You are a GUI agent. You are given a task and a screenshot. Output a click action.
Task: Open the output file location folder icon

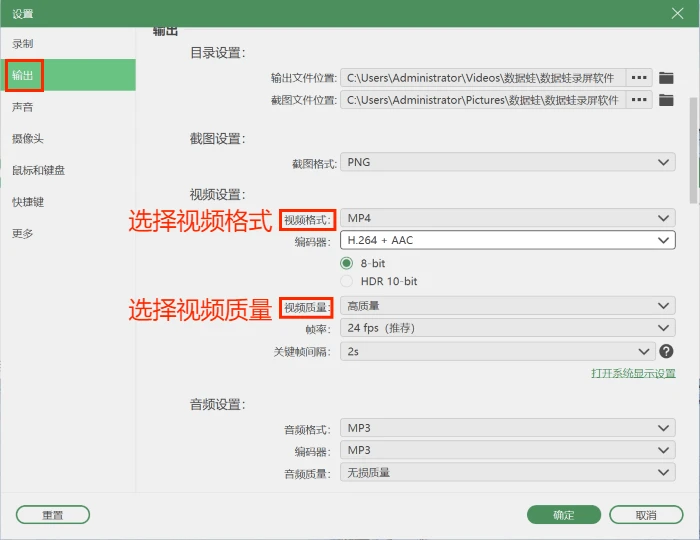click(666, 78)
